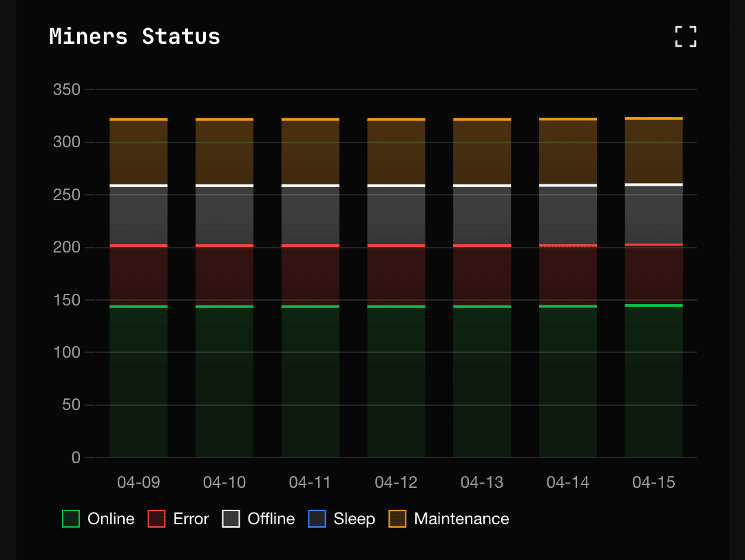Click the 04-10 x-axis label

click(224, 482)
